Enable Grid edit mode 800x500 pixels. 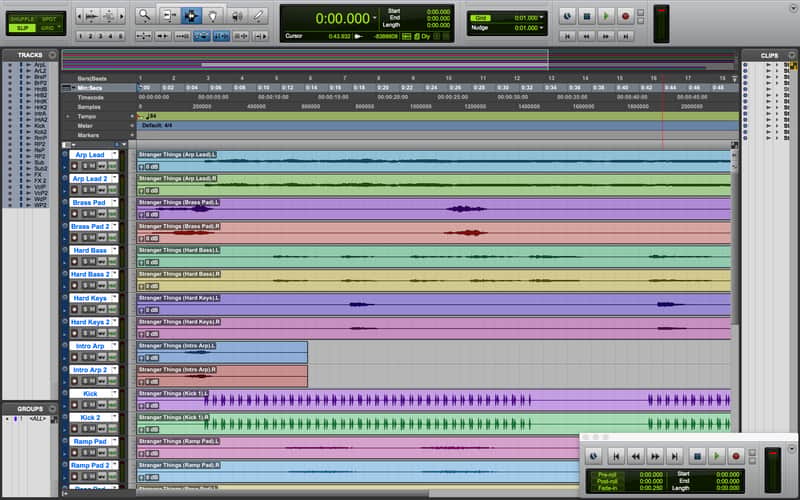pyautogui.click(x=47, y=28)
